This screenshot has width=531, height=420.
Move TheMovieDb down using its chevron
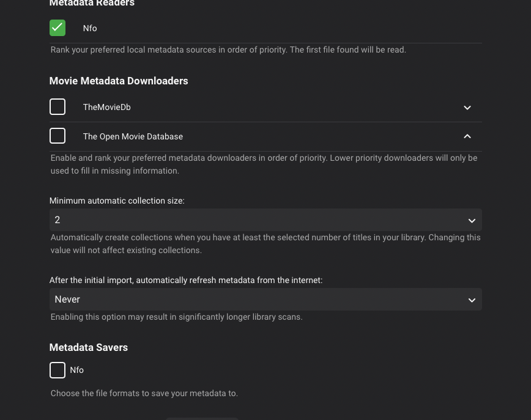tap(467, 108)
